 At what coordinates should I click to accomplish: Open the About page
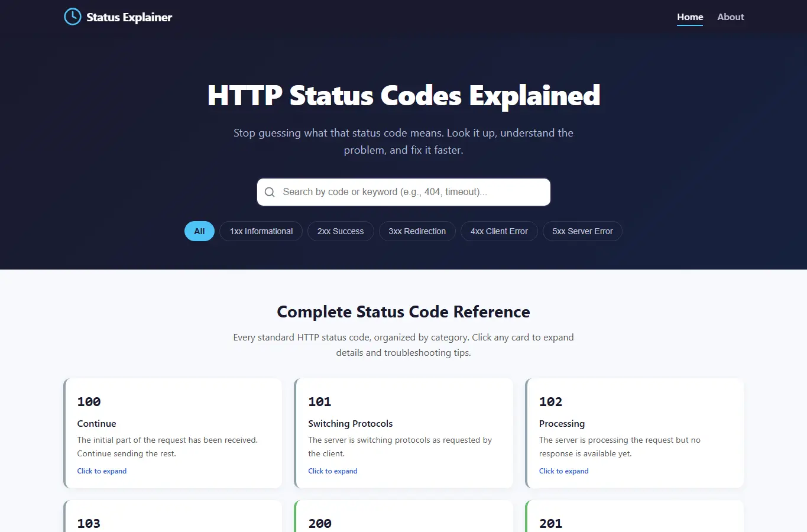coord(730,17)
